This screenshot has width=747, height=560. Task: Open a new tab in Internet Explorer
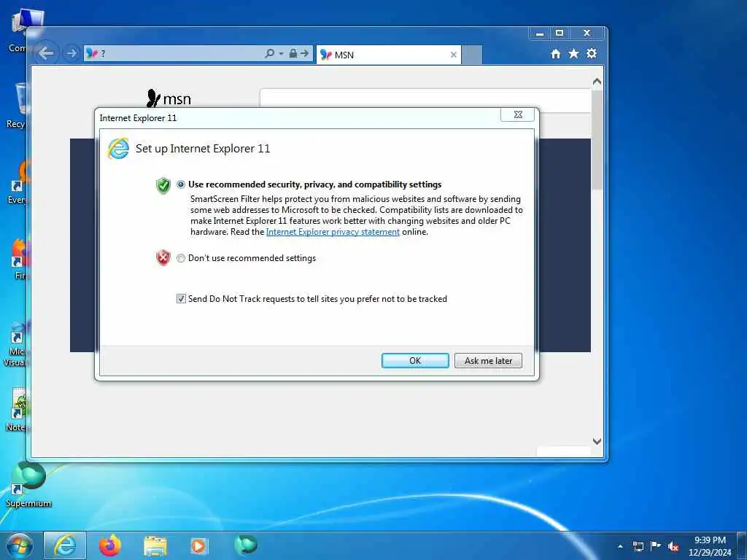click(472, 55)
